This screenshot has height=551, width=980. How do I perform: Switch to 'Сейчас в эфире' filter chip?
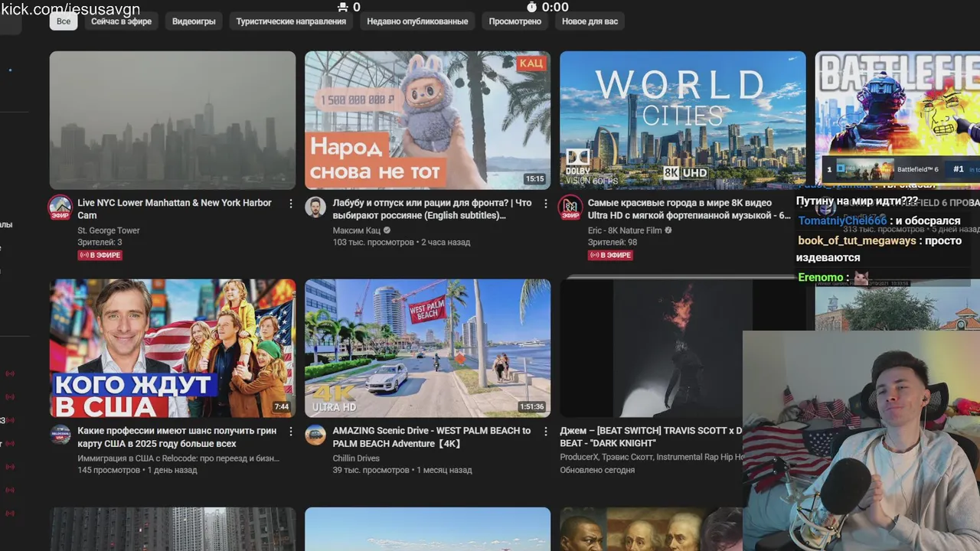tap(121, 21)
